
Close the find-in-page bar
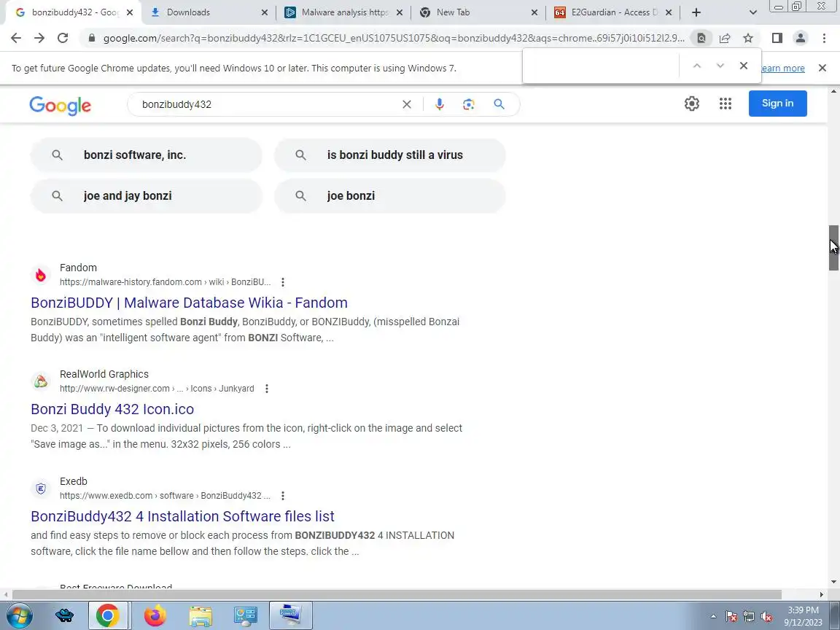pos(744,66)
